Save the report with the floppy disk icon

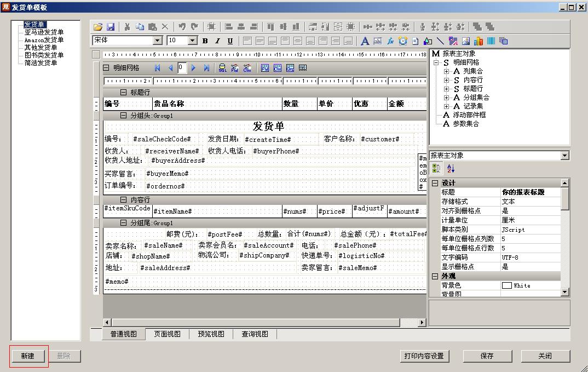(110, 27)
